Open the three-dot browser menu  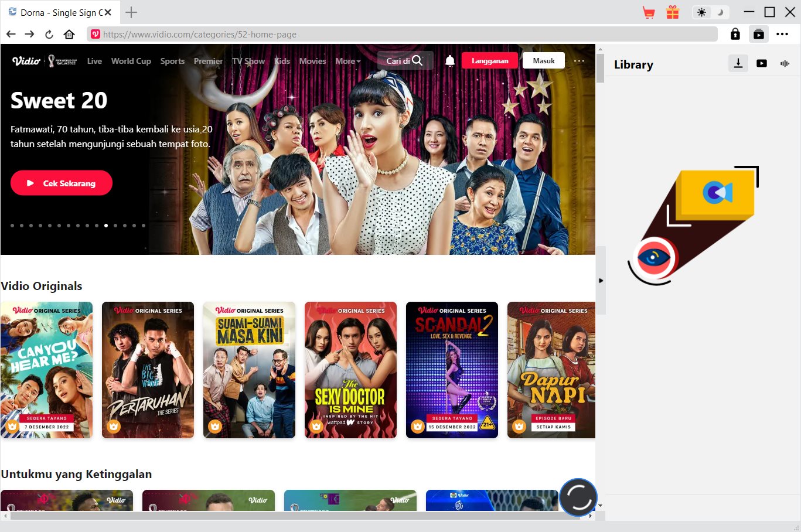(x=782, y=35)
